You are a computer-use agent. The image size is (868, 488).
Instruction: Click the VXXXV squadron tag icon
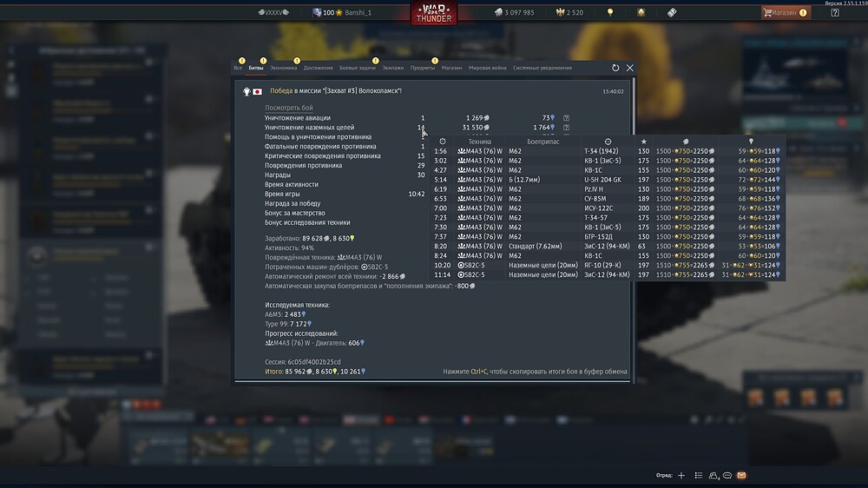pos(273,12)
